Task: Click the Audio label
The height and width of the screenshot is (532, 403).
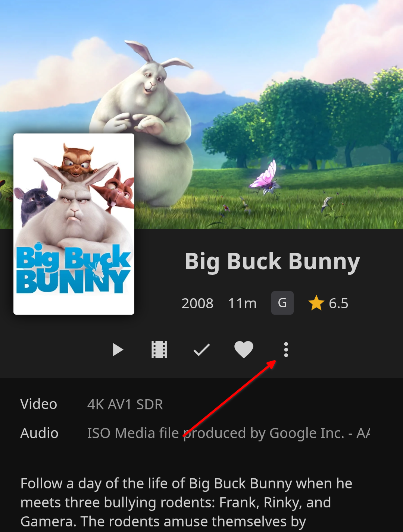Action: pyautogui.click(x=40, y=433)
